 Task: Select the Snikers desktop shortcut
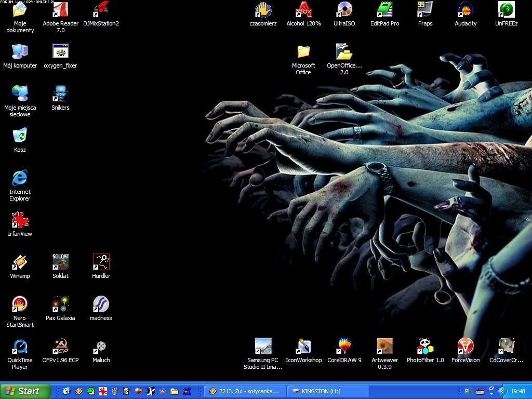point(60,98)
